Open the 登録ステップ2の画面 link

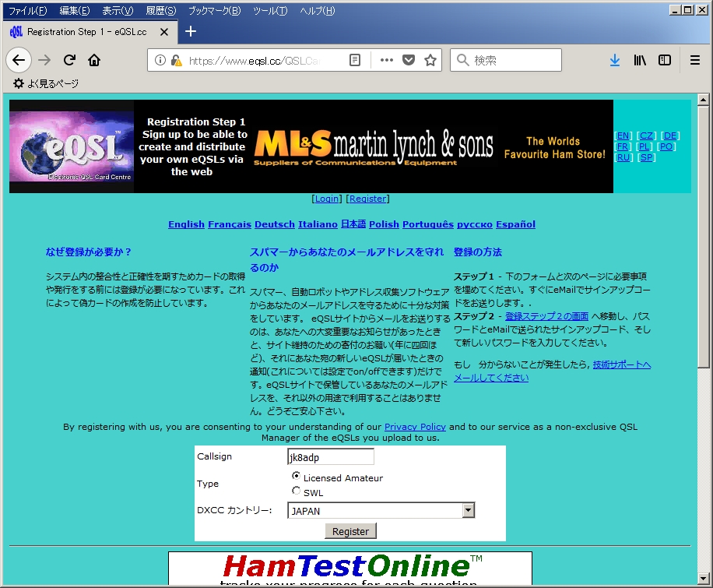click(x=546, y=316)
